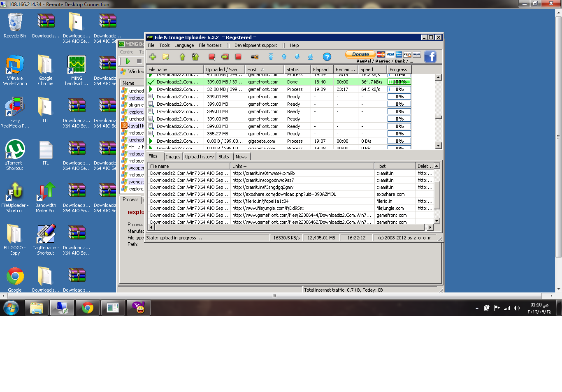Click the Add folder icon in toolbar

point(166,57)
